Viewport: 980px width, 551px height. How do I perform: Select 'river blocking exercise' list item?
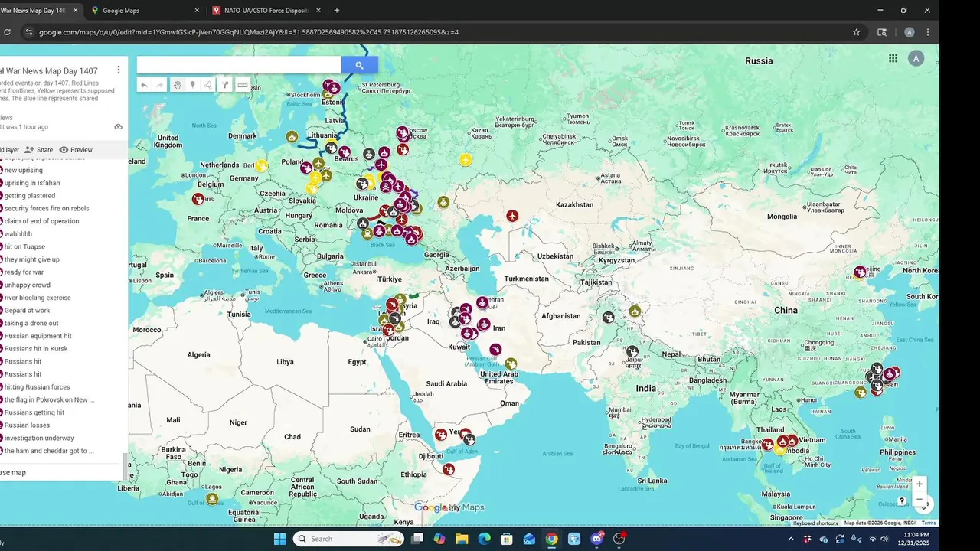coord(38,298)
